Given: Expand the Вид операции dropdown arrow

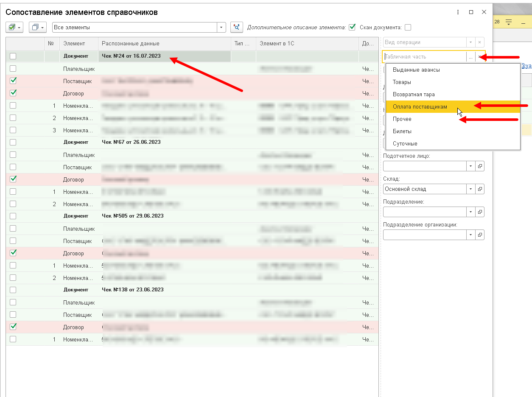Looking at the screenshot, I should tap(470, 42).
